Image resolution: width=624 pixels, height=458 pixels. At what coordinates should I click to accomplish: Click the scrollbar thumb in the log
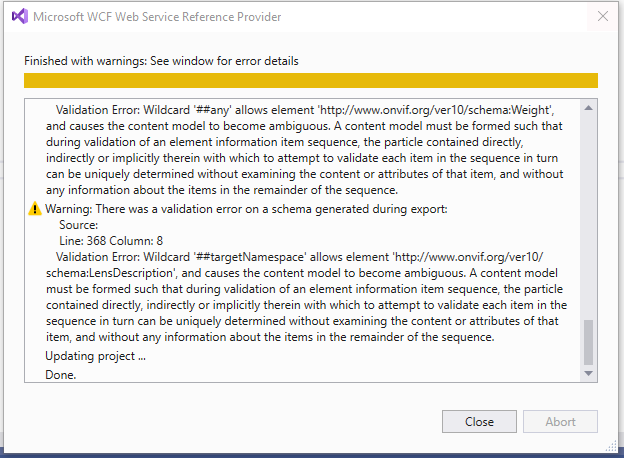click(588, 342)
